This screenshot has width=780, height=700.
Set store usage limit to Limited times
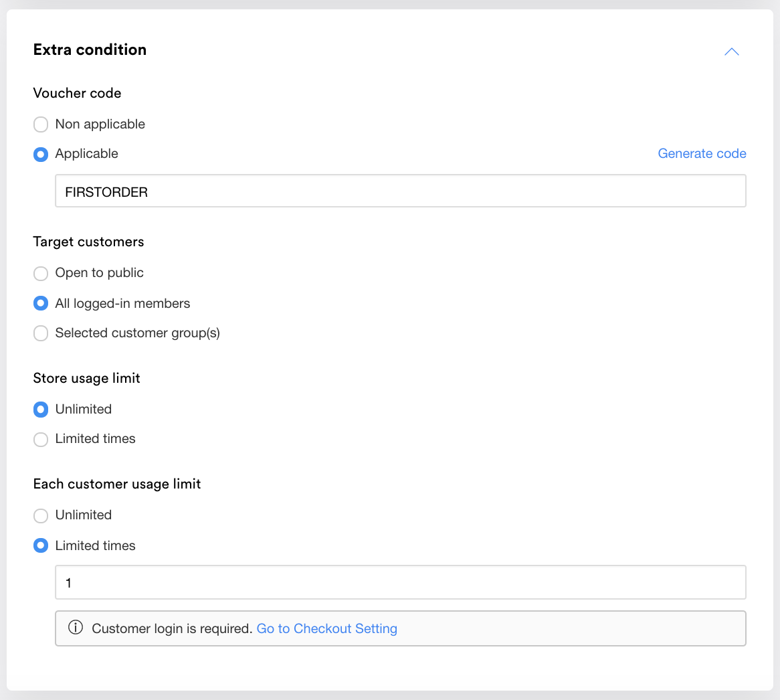pyautogui.click(x=41, y=439)
